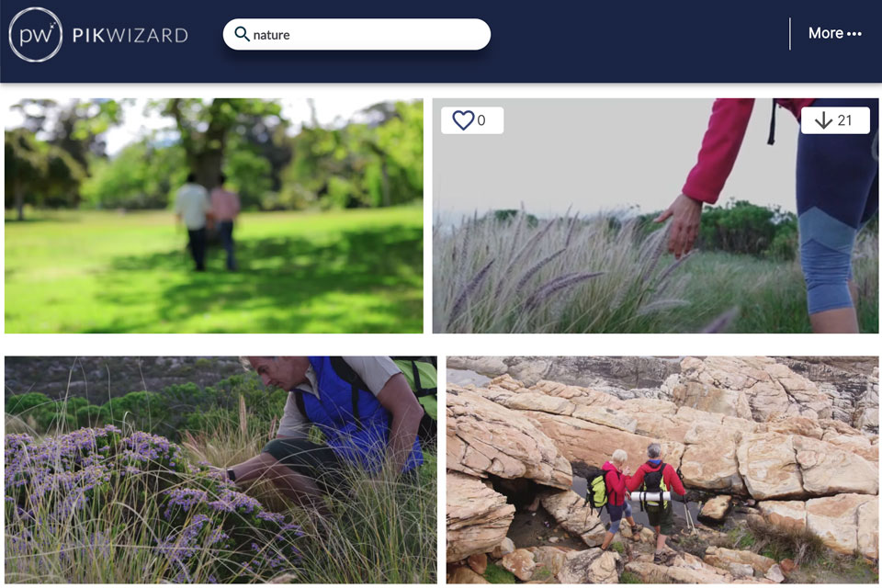Click the three-dots ellipsis beside More
The height and width of the screenshot is (588, 882).
point(854,34)
